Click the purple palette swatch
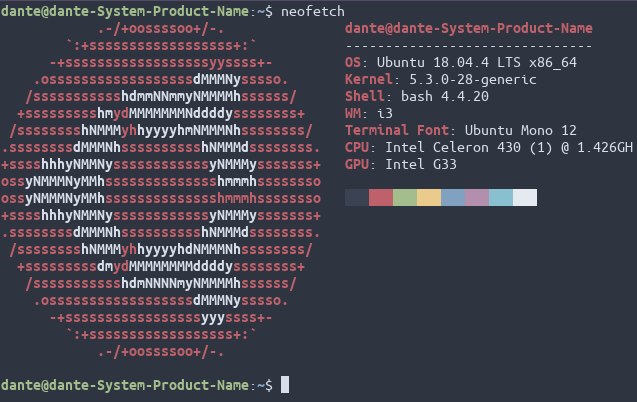Viewport: 637px width, 402px height. [477, 197]
